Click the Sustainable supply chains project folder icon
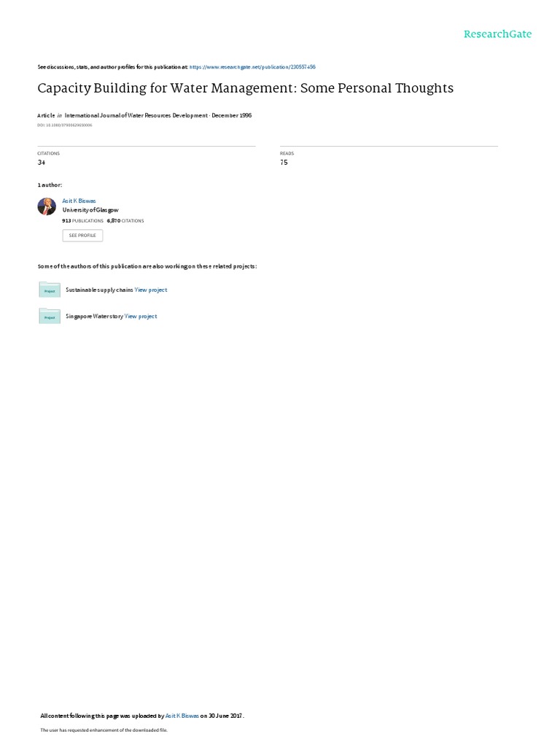 pos(50,290)
